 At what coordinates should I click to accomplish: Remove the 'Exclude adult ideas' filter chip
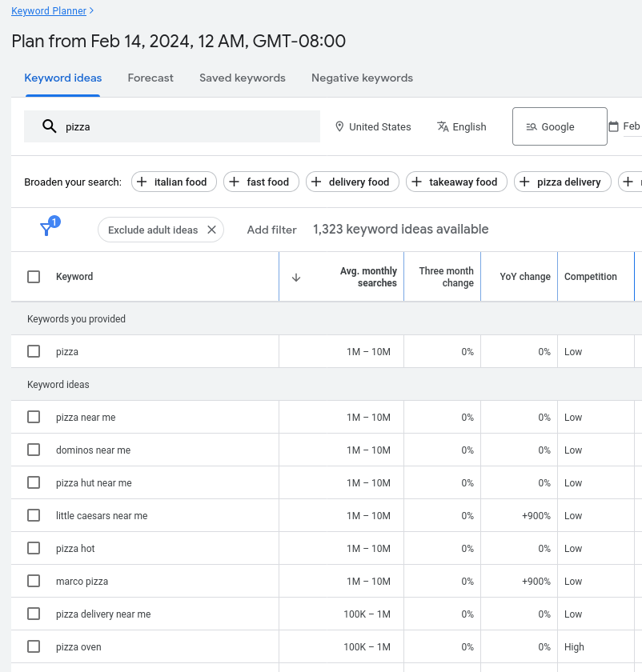[211, 230]
